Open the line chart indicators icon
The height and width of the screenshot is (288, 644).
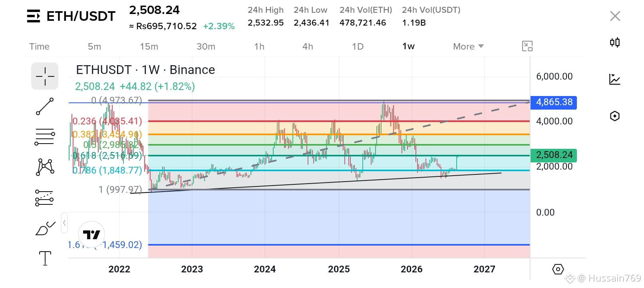pyautogui.click(x=615, y=79)
